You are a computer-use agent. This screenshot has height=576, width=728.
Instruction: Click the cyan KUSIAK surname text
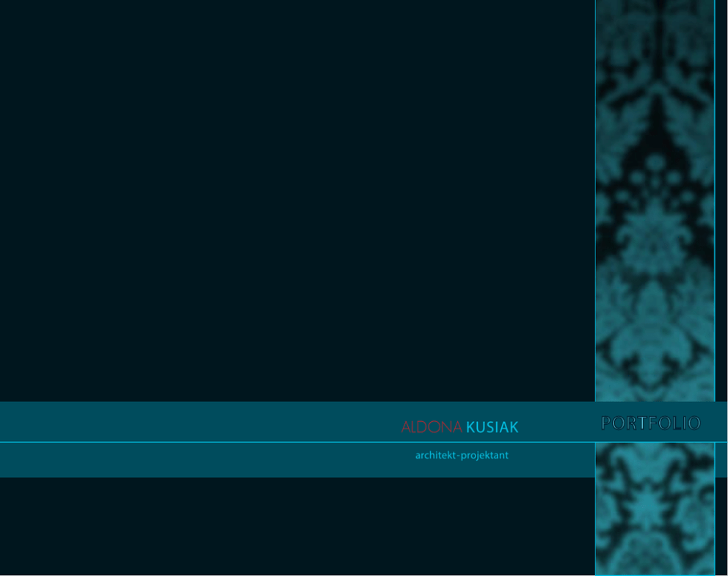(492, 427)
